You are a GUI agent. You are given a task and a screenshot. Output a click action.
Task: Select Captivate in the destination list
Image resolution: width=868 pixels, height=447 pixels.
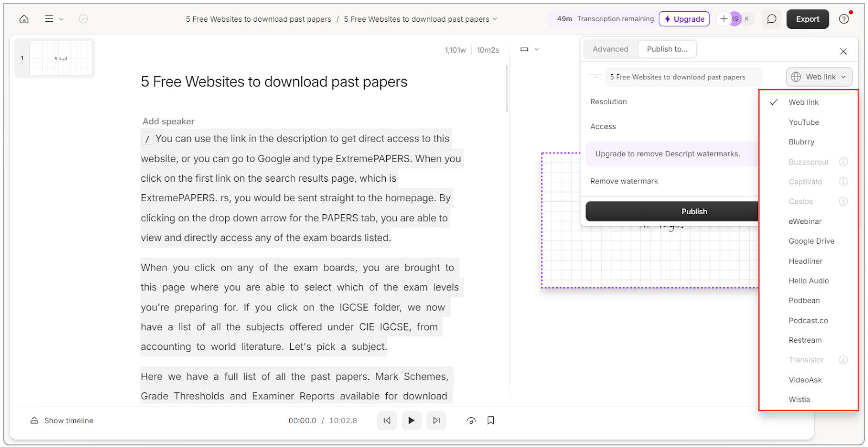[x=805, y=182]
